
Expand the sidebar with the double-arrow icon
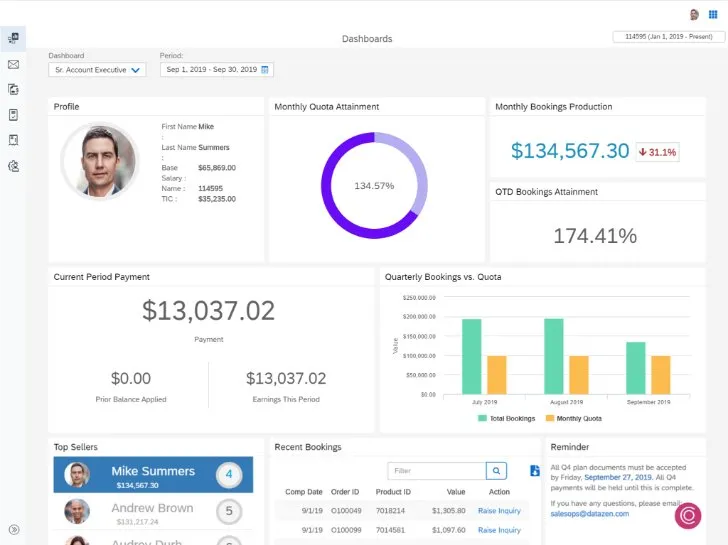pyautogui.click(x=13, y=530)
